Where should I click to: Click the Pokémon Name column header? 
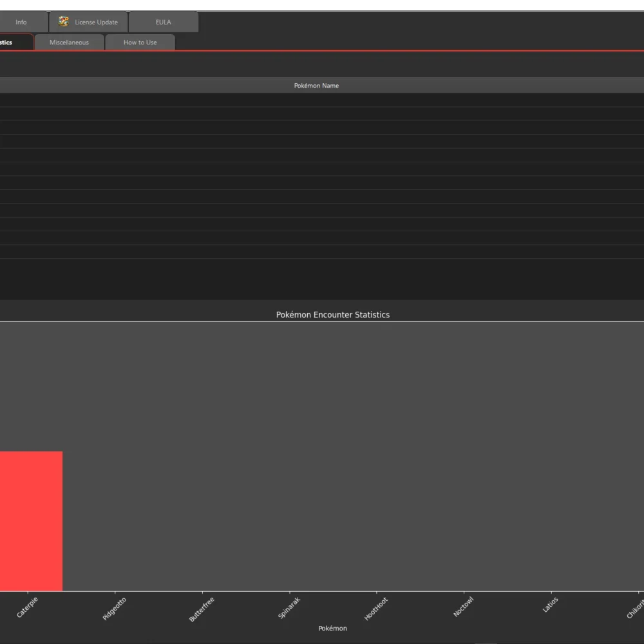point(316,86)
